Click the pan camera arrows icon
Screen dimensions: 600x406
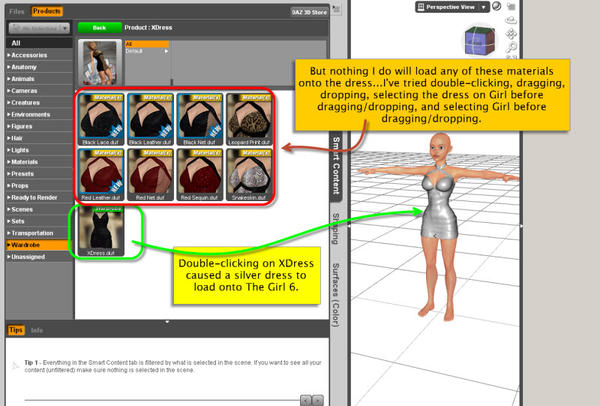[511, 34]
